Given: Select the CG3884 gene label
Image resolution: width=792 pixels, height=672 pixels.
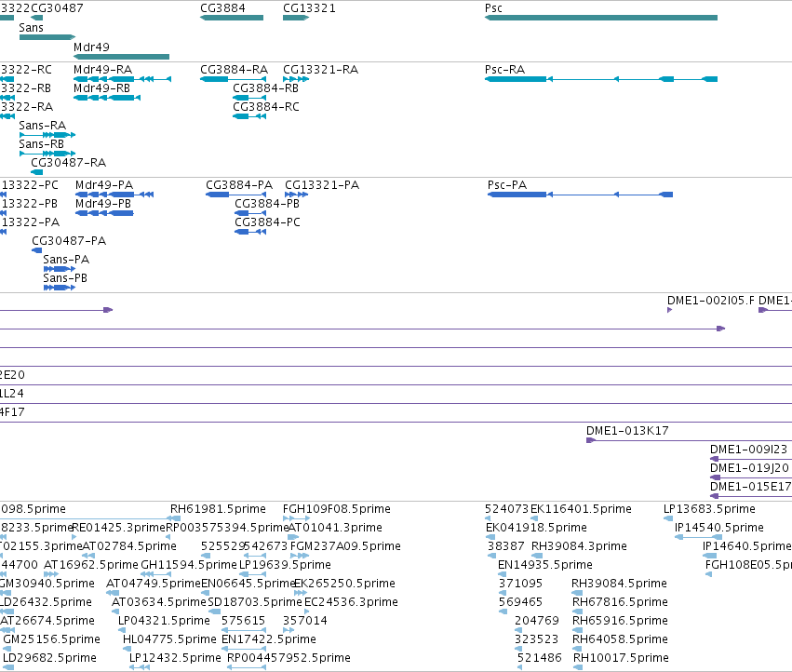Looking at the screenshot, I should coord(222,8).
